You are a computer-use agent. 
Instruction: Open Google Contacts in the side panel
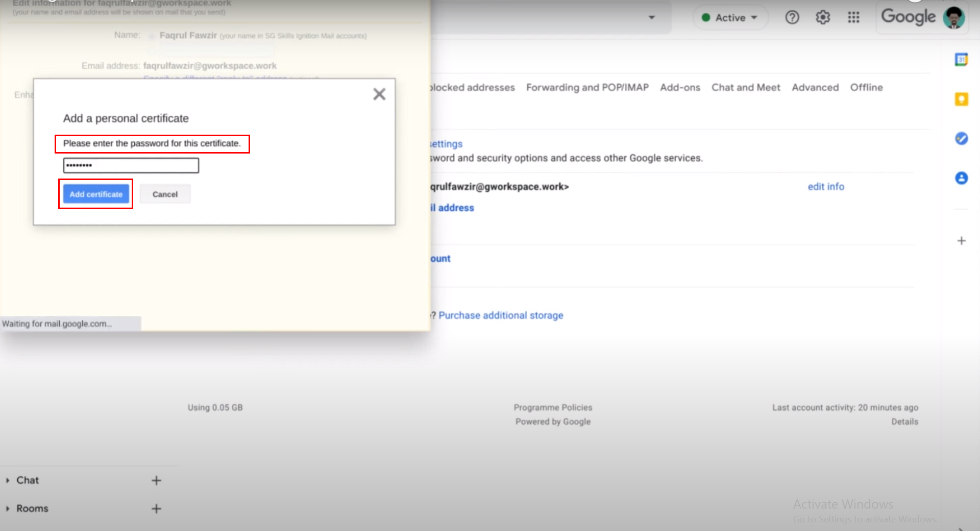pyautogui.click(x=962, y=178)
